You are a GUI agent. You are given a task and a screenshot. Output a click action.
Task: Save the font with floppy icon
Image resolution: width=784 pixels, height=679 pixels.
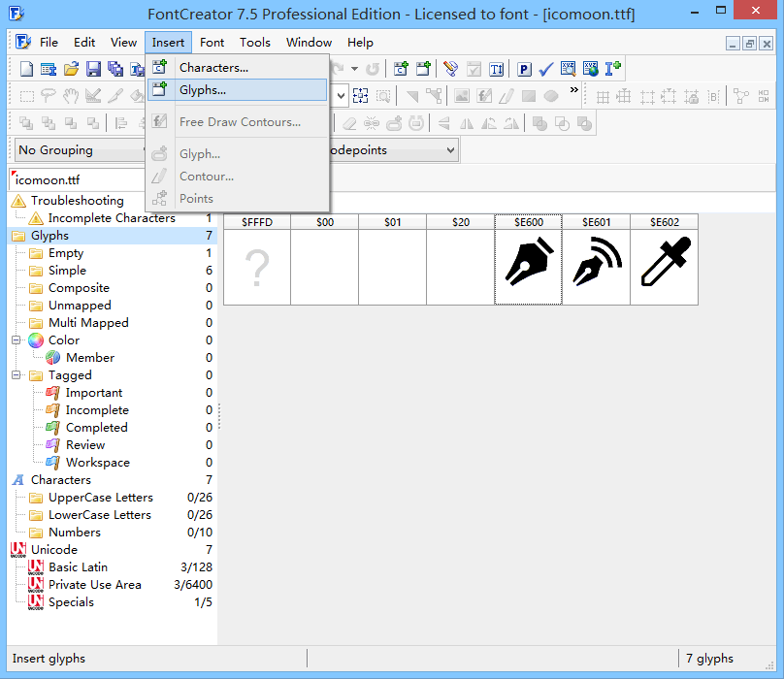(93, 69)
